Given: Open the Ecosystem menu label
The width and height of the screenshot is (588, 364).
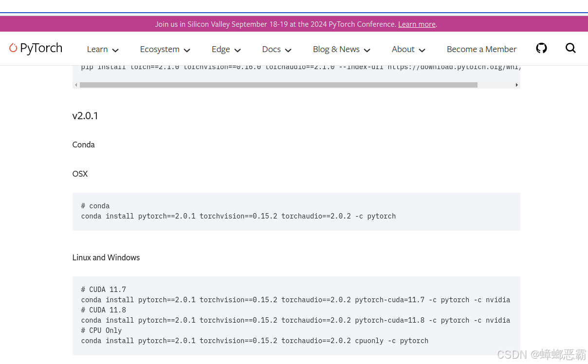Looking at the screenshot, I should click(x=160, y=49).
